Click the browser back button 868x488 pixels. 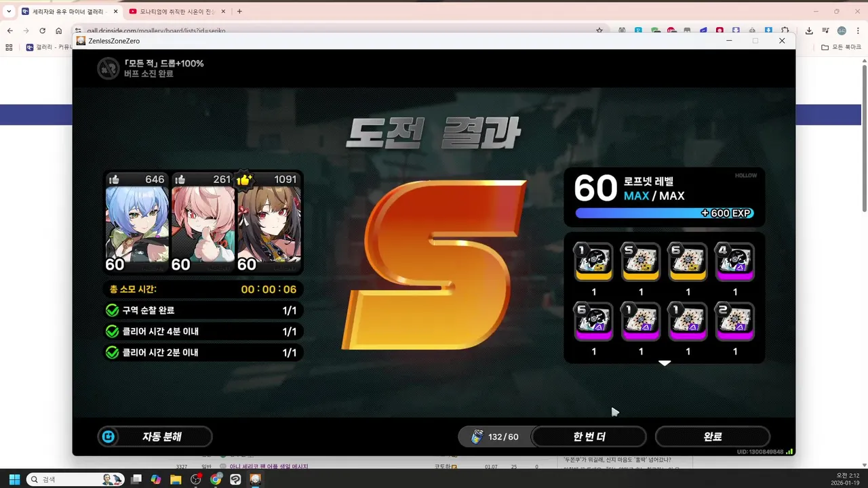(9, 30)
